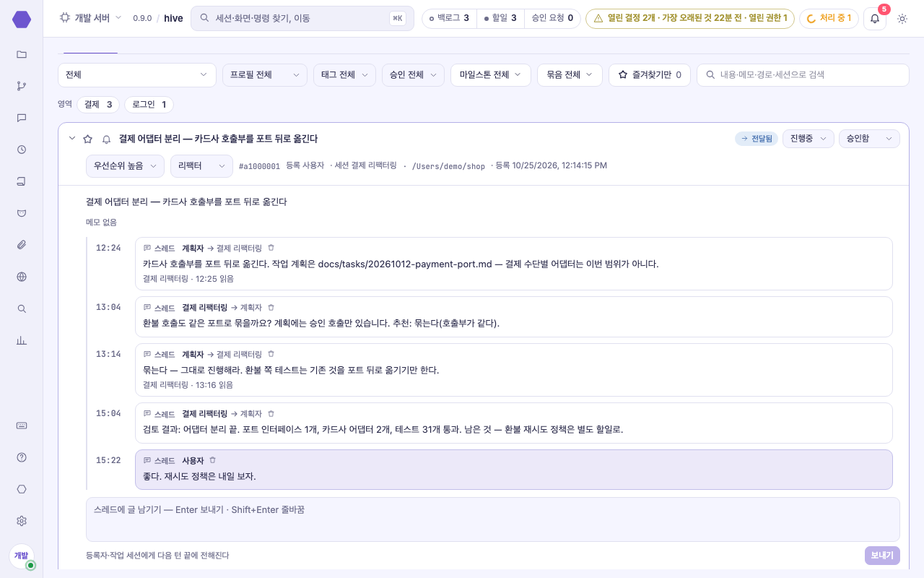Toggle the sun theme icon in the header
Viewport: 924px width, 578px height.
tap(902, 19)
